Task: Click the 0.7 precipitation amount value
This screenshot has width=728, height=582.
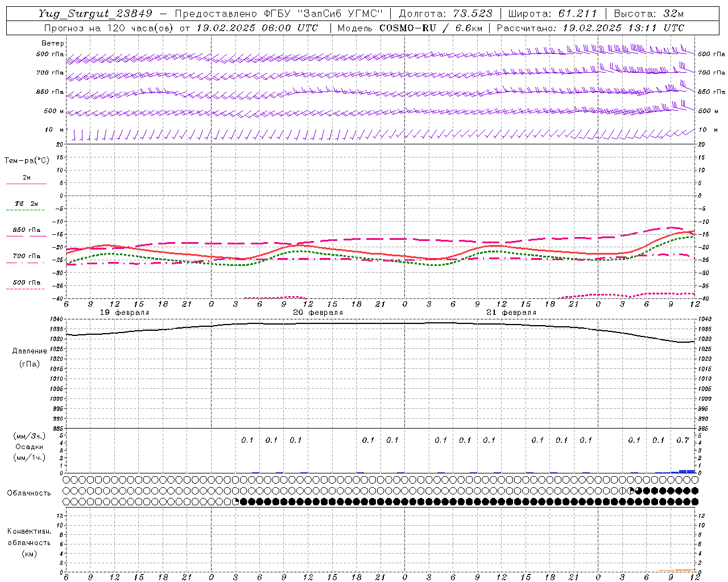Action: pyautogui.click(x=682, y=440)
